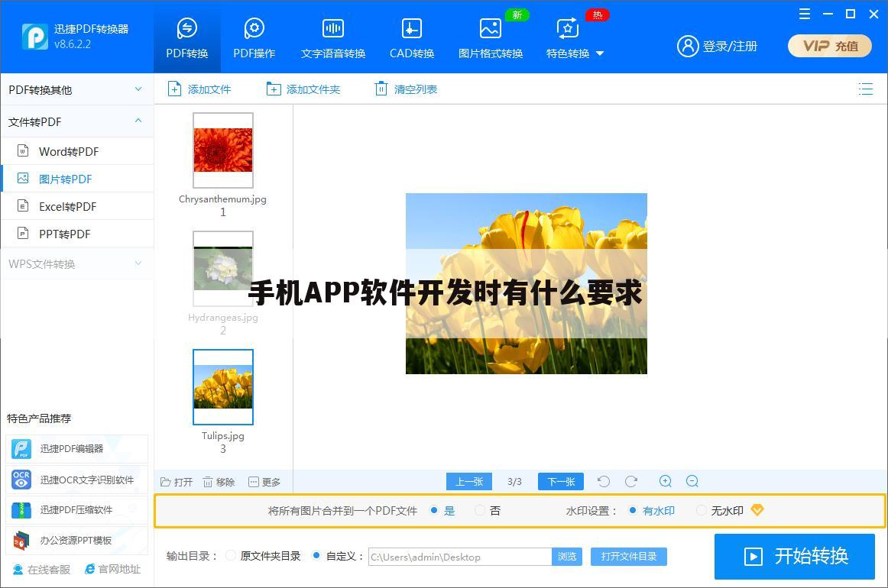888x588 pixels.
Task: Click the 迅捷PDF转换器 logo icon
Action: tap(35, 37)
